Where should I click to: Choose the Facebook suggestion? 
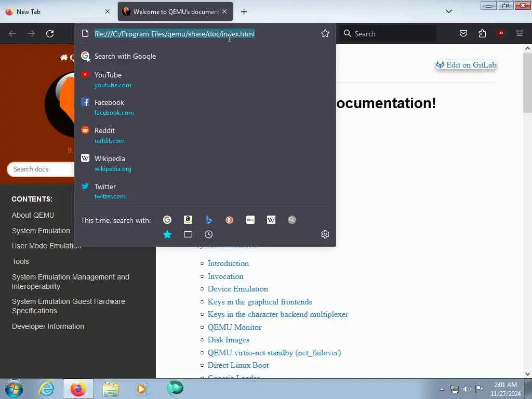[x=205, y=107]
